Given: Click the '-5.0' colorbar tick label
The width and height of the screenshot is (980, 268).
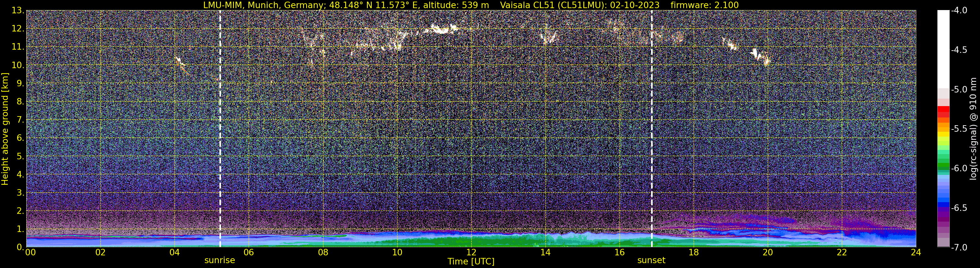Looking at the screenshot, I should coord(959,89).
